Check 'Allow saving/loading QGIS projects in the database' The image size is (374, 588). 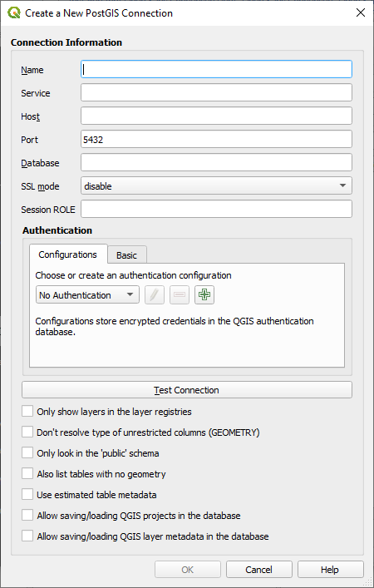point(27,516)
